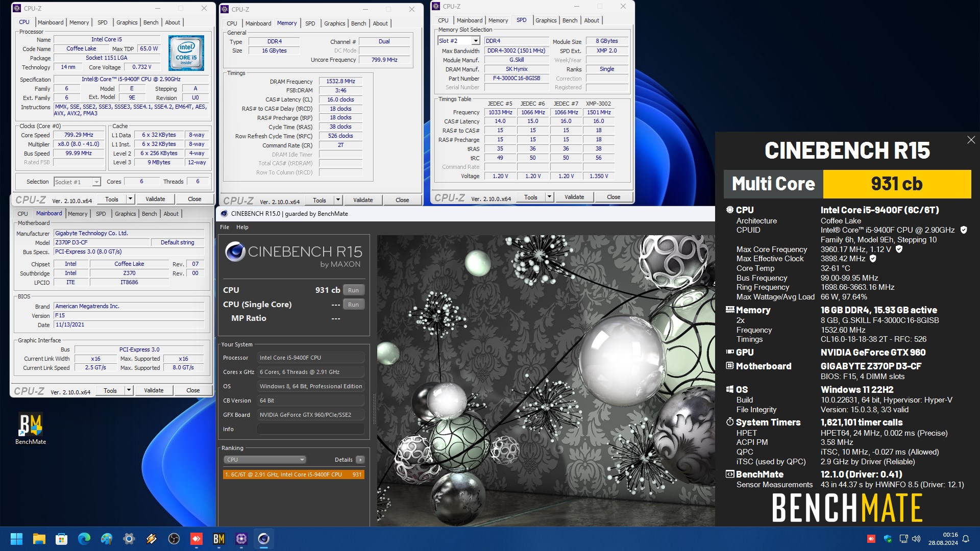Click the Core Speed 799.29 MHz value
The image size is (980, 551).
coord(79,135)
